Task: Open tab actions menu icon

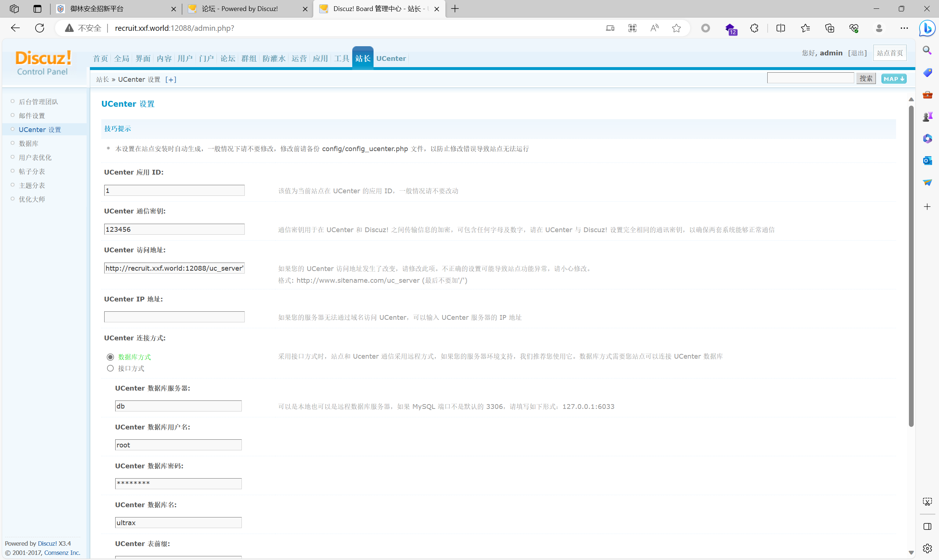Action: pyautogui.click(x=37, y=9)
